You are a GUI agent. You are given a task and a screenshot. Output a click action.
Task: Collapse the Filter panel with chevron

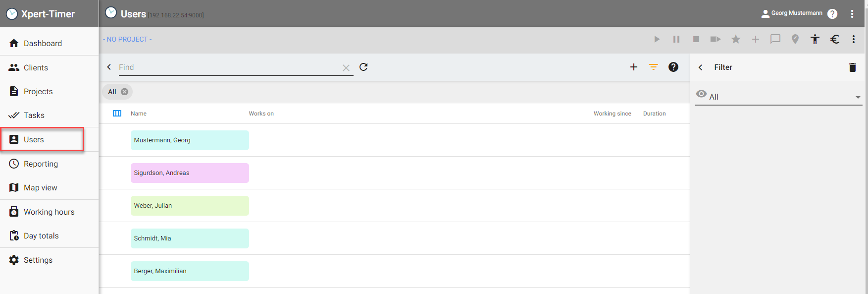coord(701,67)
